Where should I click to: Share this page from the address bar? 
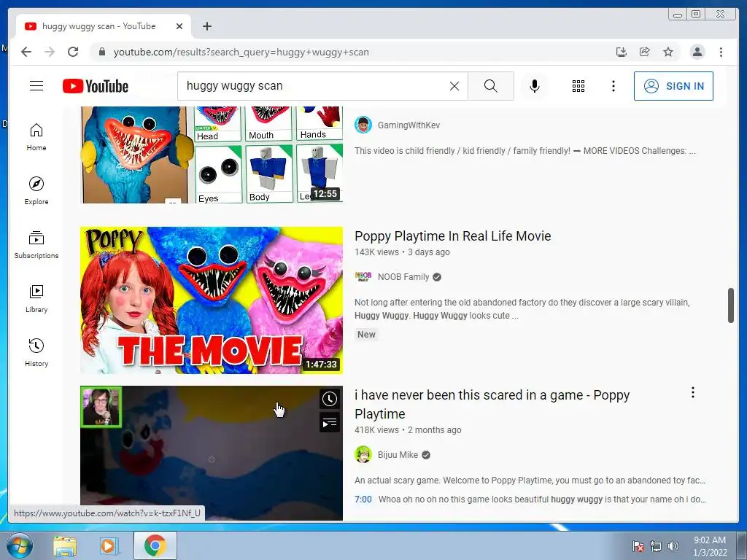(x=645, y=52)
